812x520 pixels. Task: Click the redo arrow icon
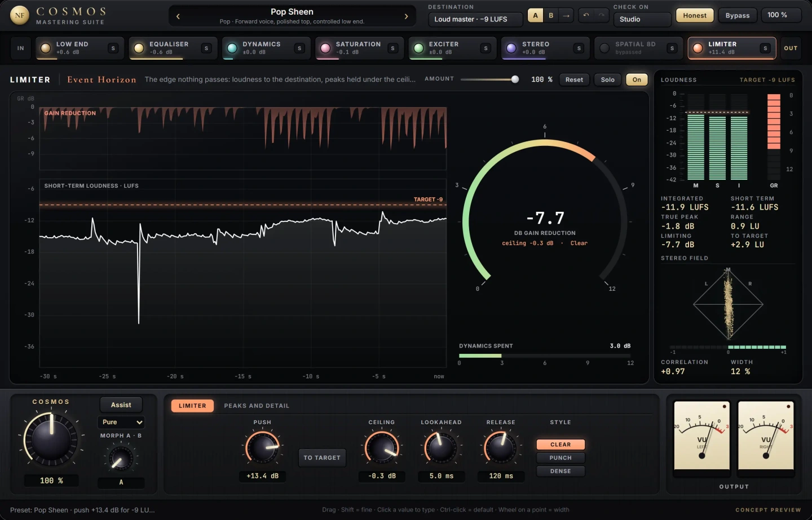pyautogui.click(x=602, y=16)
